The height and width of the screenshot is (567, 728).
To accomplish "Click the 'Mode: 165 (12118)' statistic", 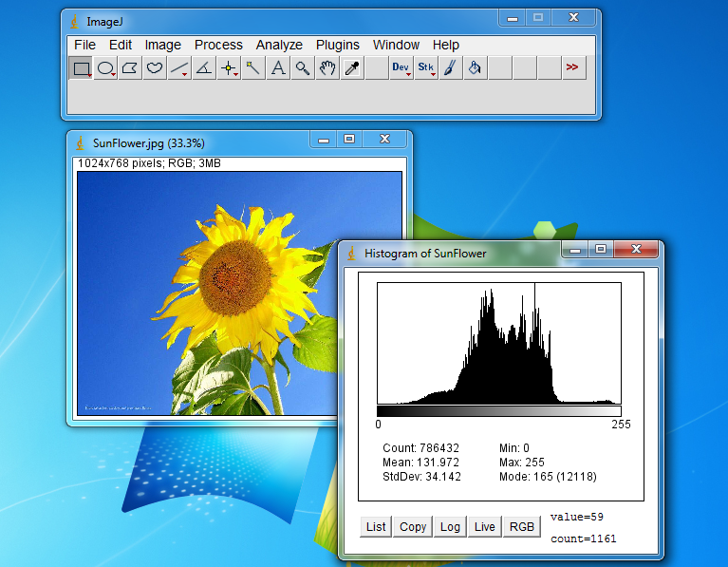I will [548, 477].
